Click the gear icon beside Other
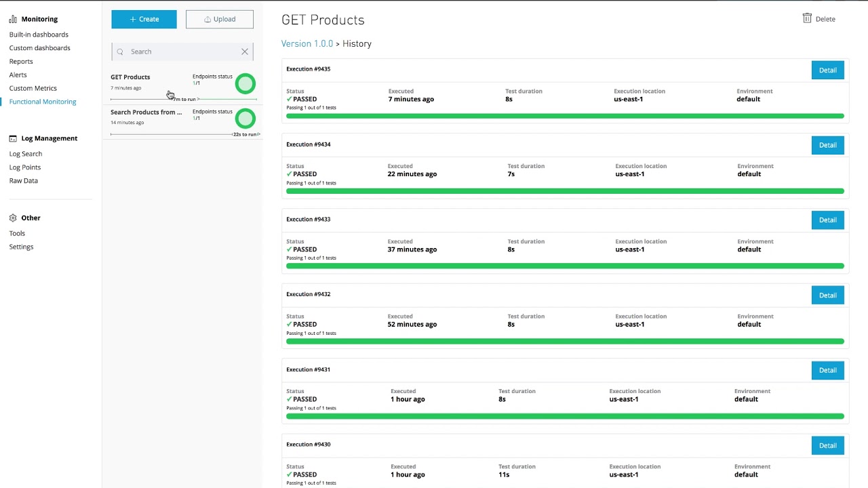 tap(13, 218)
